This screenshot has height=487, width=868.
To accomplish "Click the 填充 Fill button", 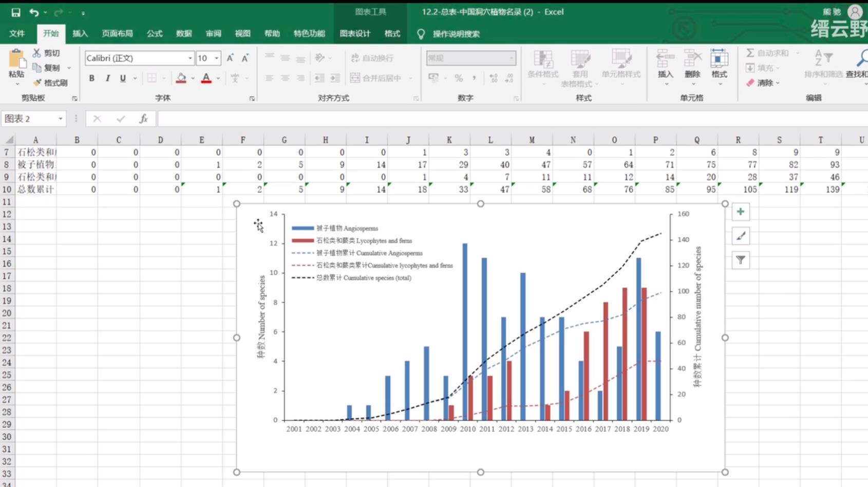I will point(763,68).
